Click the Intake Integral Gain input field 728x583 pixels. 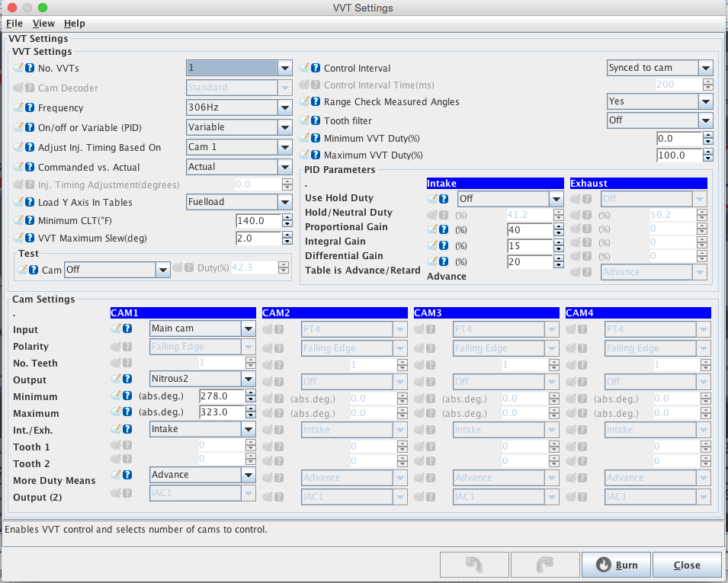coord(530,246)
